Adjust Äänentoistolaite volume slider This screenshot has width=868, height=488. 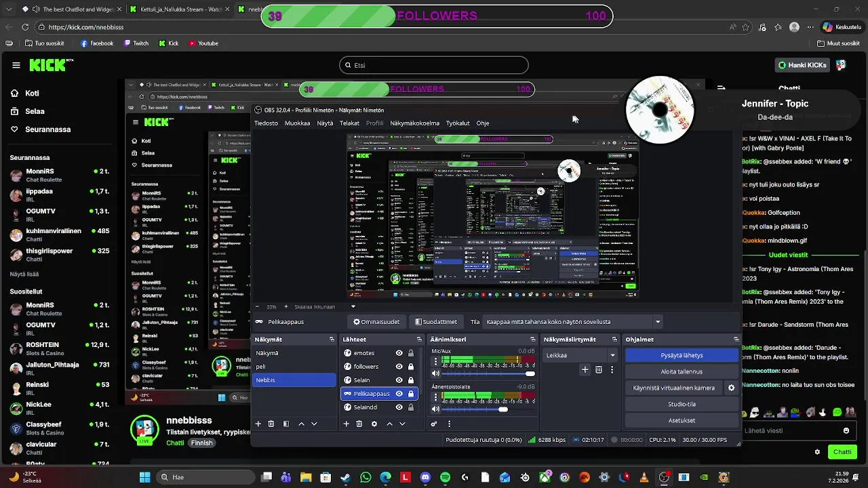[502, 409]
